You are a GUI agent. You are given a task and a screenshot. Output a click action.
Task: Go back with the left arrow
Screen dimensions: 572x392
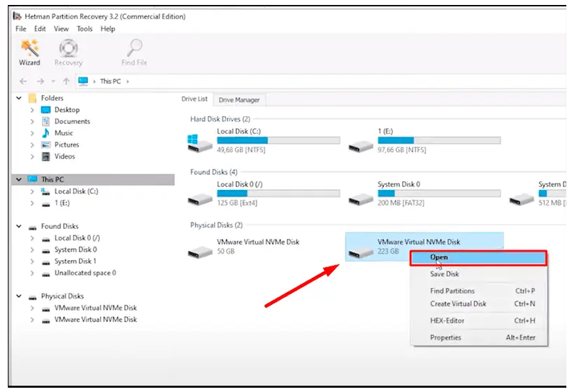[x=23, y=81]
